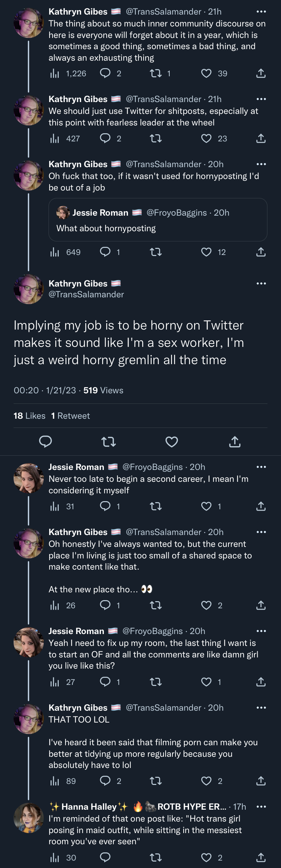
Task: Retweet the first tweet with 1 retweet
Action: click(156, 73)
